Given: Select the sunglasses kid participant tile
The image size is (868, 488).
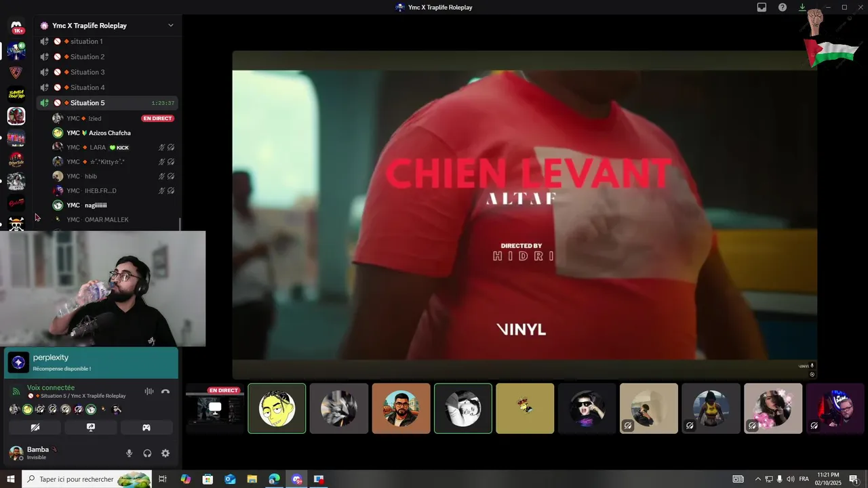Looking at the screenshot, I should tap(587, 409).
